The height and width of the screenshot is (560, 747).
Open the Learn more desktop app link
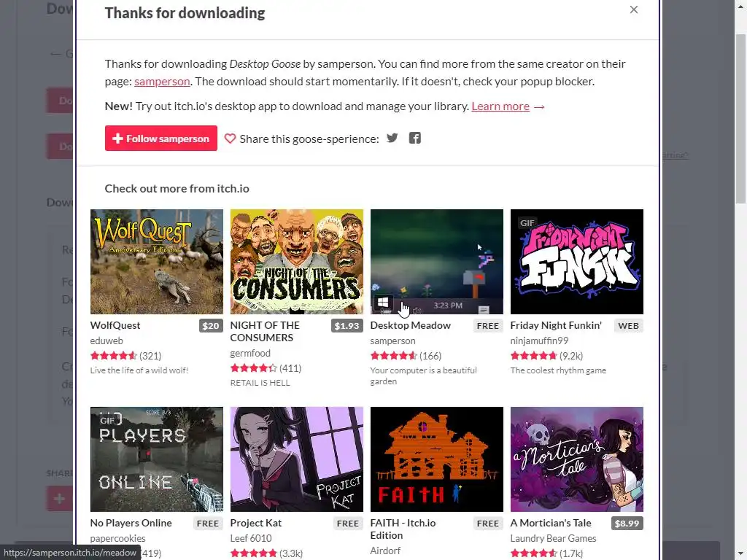pos(500,106)
